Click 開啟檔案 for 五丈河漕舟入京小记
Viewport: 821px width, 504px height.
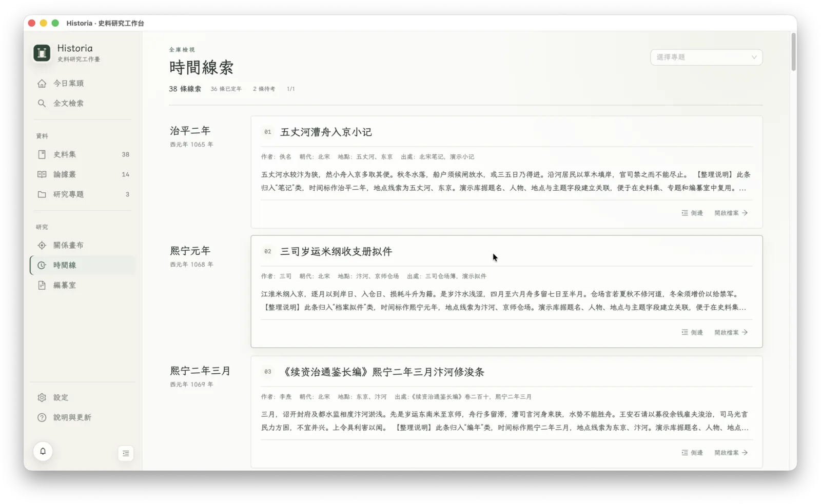coord(731,213)
